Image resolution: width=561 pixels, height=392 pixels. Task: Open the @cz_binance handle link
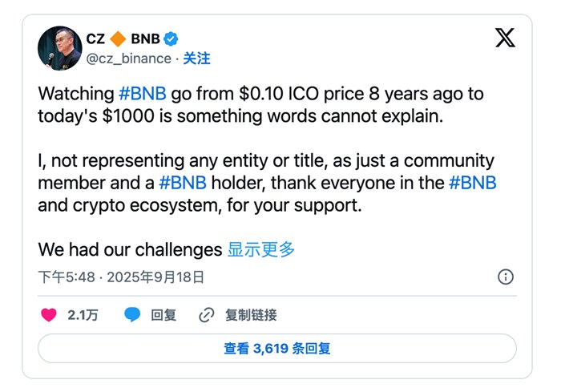(x=128, y=59)
